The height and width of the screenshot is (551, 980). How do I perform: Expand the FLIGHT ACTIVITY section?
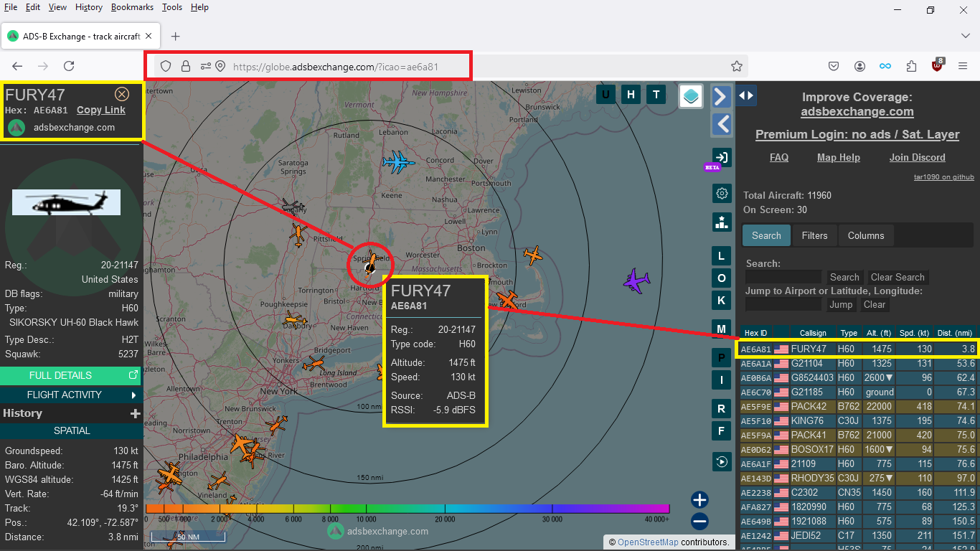tap(70, 395)
